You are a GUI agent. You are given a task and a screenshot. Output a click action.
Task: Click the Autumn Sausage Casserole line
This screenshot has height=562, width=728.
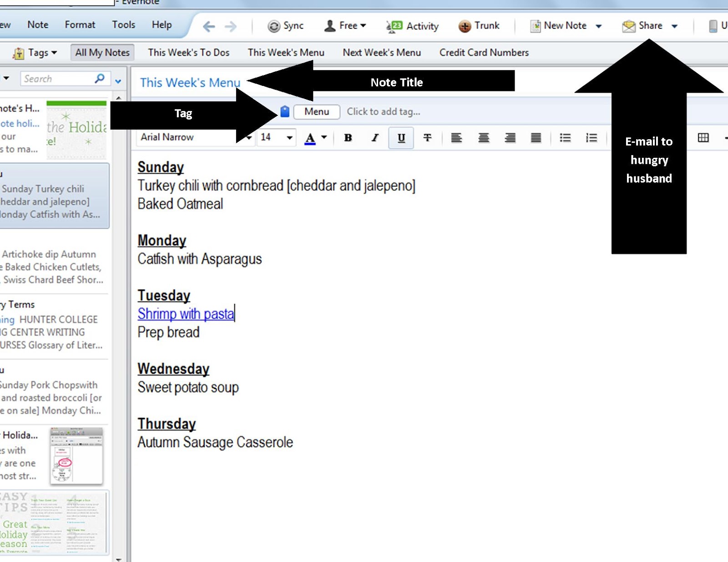click(x=215, y=442)
